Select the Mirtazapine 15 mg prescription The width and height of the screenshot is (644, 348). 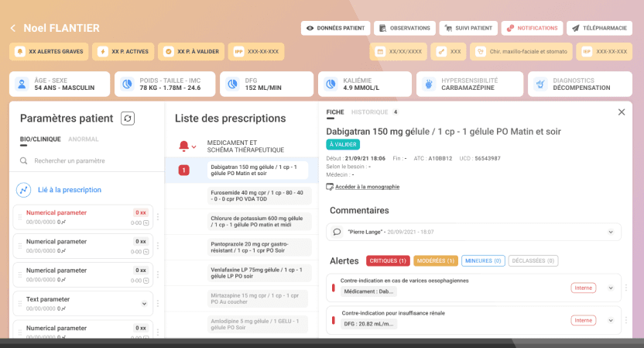258,298
